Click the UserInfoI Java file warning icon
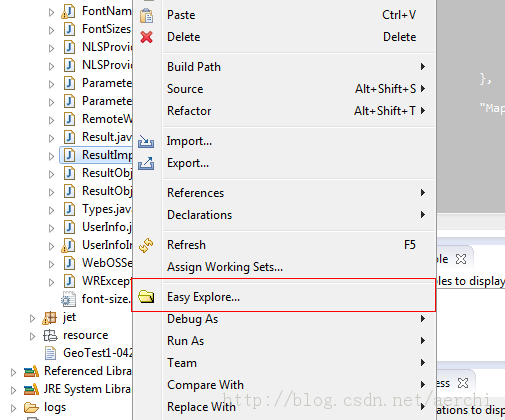505x420 pixels. pos(68,245)
